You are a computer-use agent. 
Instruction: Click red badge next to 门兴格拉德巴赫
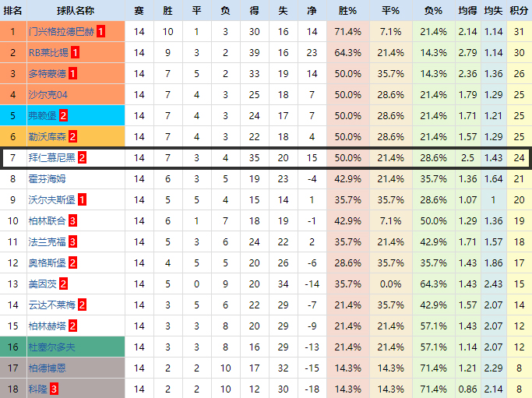tap(102, 32)
